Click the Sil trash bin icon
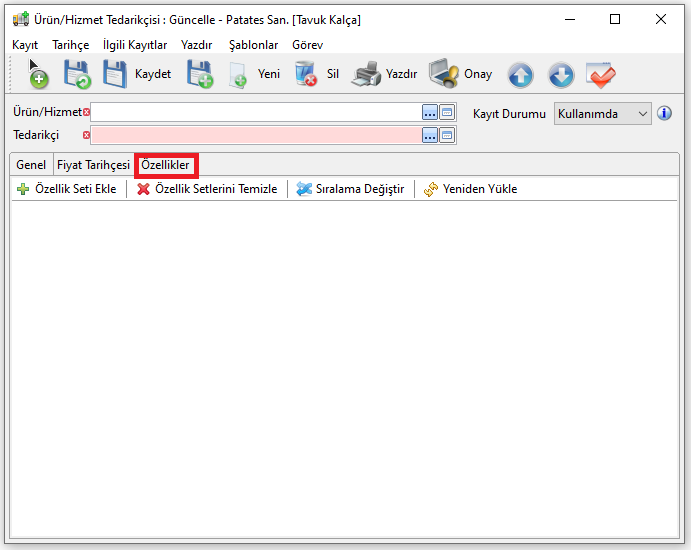Image resolution: width=691 pixels, height=550 pixels. (x=306, y=74)
